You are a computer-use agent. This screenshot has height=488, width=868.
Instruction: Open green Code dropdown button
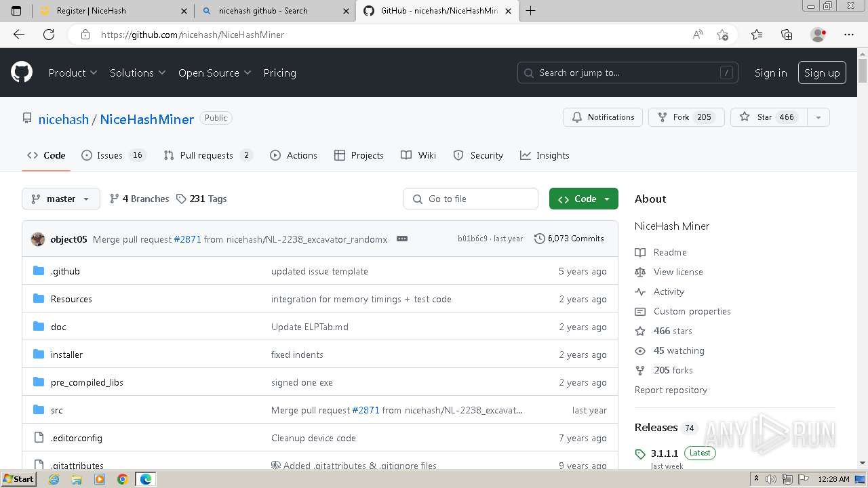(584, 199)
